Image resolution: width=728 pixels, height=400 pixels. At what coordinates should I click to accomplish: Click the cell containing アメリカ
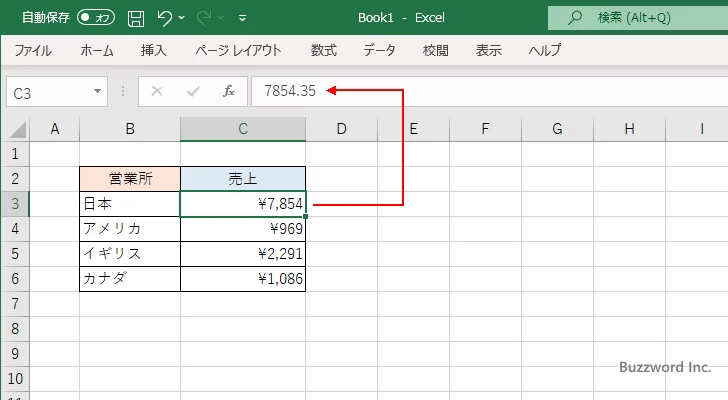click(x=130, y=229)
